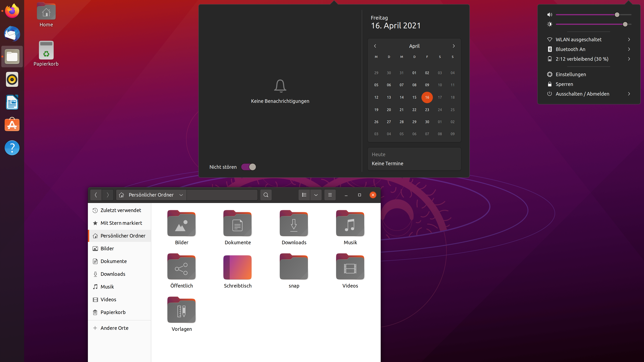Open Persönlicher Ordner path dropdown

181,195
